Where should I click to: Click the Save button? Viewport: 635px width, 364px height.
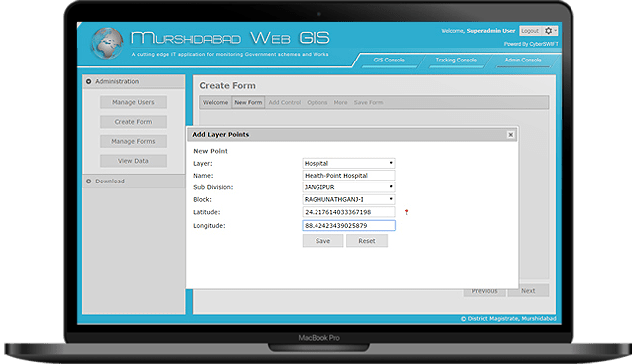pyautogui.click(x=322, y=241)
